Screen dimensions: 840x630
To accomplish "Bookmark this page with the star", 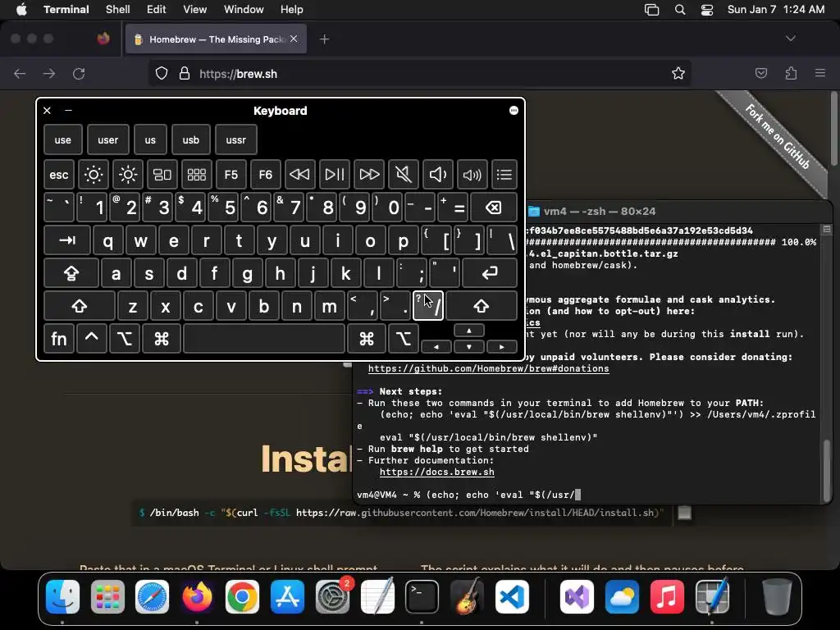I will click(x=678, y=73).
